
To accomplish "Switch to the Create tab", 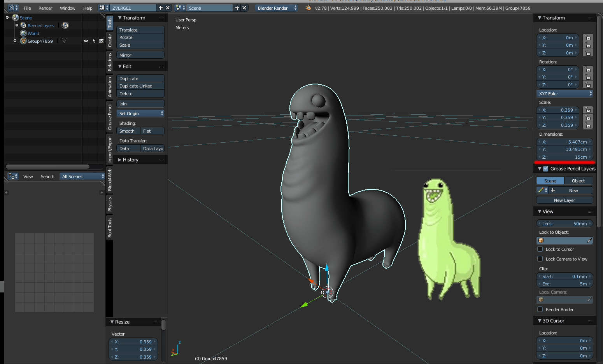I will coord(110,40).
